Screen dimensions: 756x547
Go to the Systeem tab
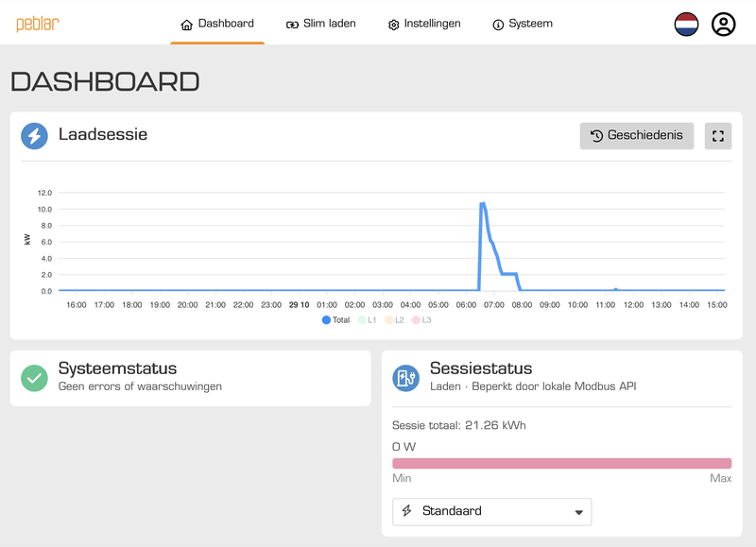[x=523, y=24]
